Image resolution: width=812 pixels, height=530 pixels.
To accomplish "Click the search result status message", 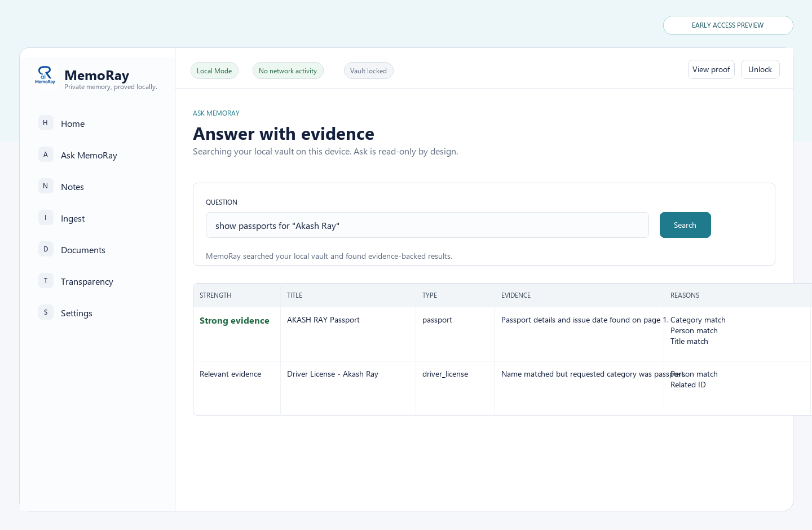I will point(329,256).
